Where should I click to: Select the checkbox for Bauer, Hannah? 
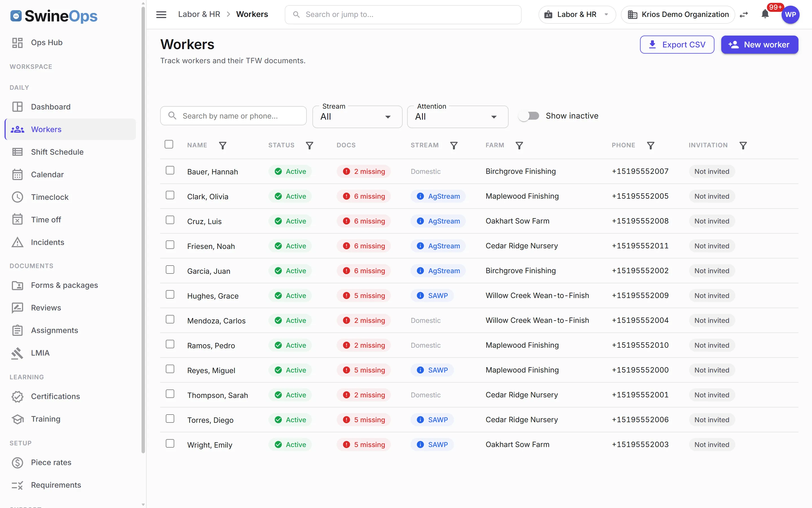[170, 170]
